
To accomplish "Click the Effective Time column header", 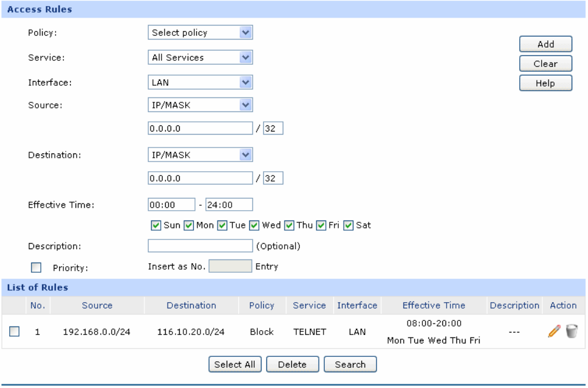I will 434,306.
